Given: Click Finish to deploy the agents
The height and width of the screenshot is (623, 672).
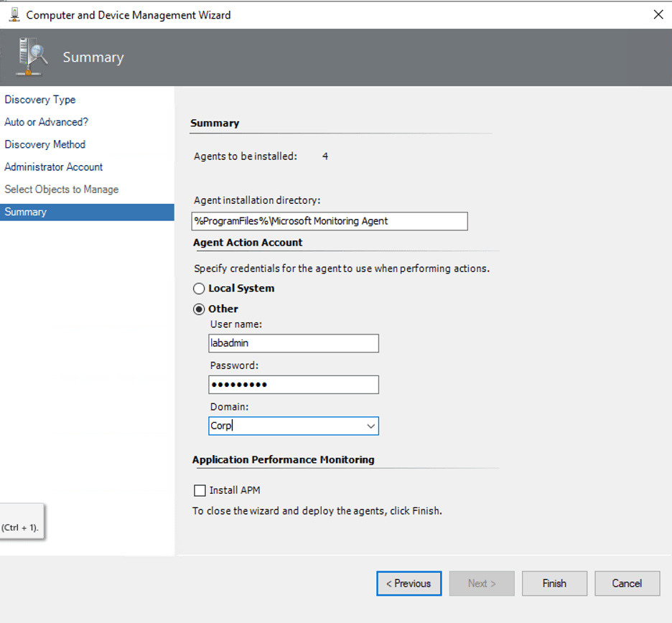Looking at the screenshot, I should coord(554,584).
